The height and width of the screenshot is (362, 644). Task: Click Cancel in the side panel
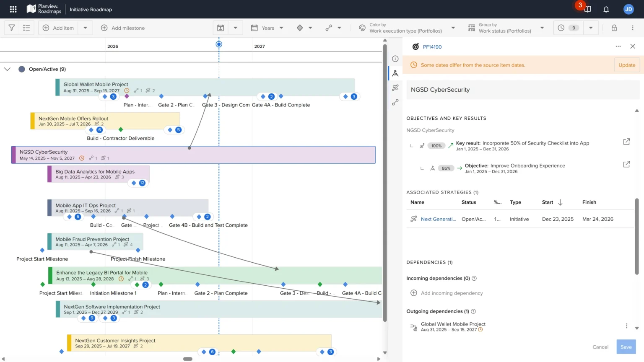600,347
